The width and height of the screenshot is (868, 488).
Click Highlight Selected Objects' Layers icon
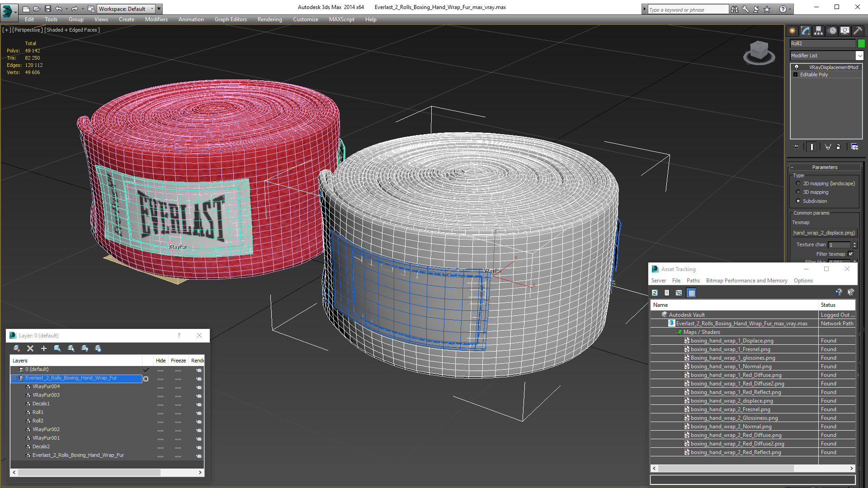(71, 348)
